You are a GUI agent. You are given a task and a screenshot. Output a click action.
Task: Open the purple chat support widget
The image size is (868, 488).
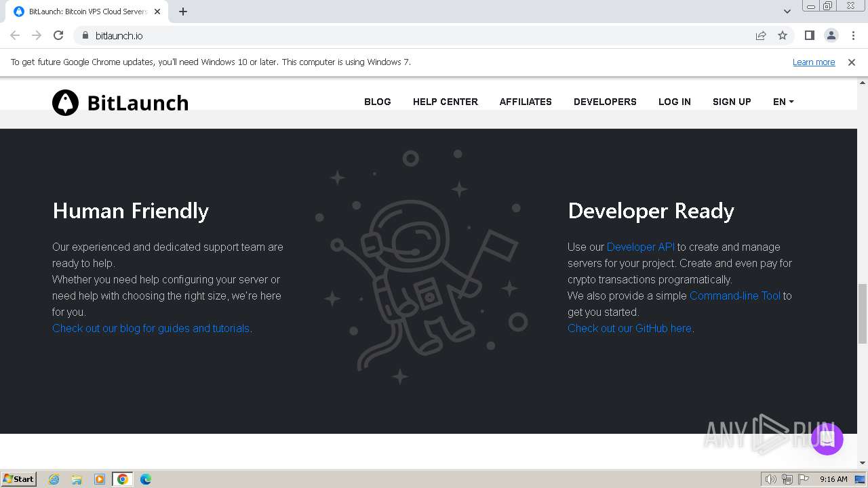[827, 439]
